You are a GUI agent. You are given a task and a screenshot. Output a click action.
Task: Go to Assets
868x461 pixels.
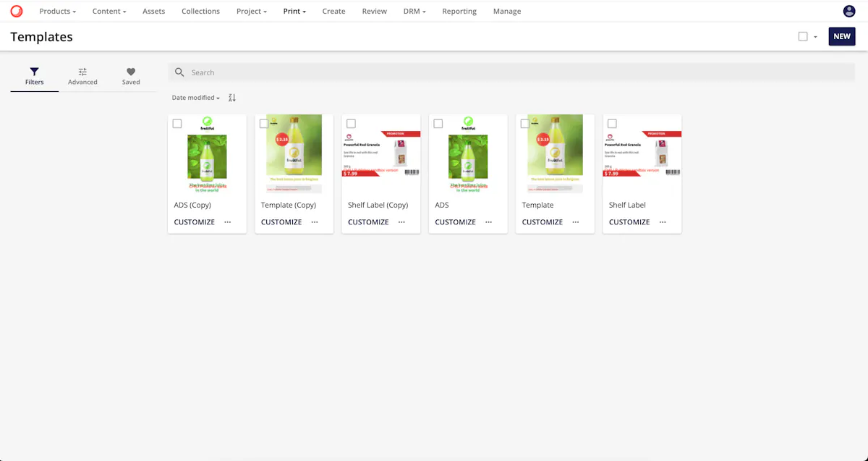pyautogui.click(x=153, y=12)
